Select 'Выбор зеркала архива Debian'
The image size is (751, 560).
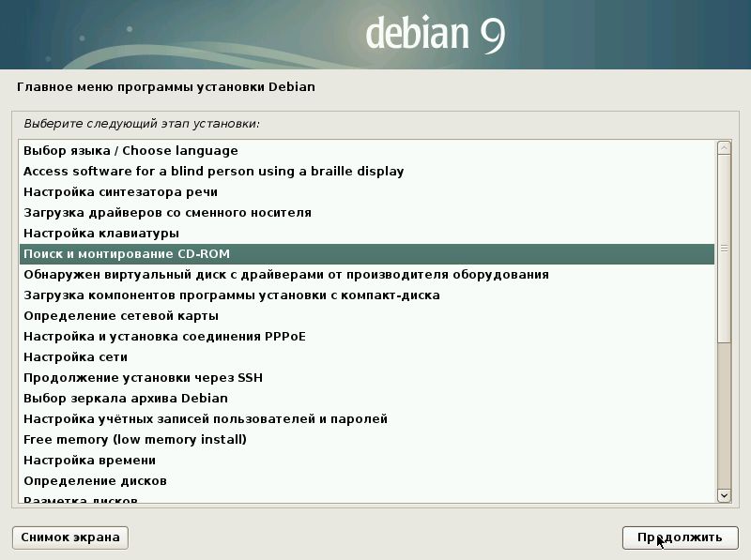367,399
